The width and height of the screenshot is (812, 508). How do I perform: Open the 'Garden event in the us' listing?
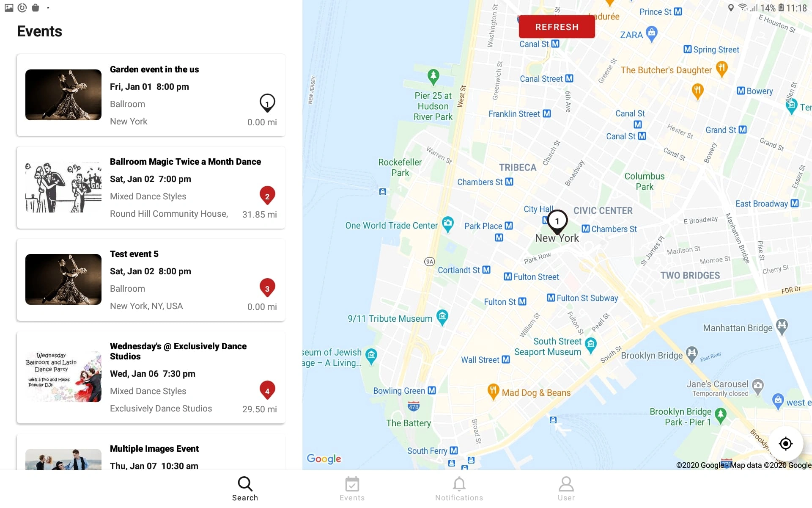(151, 95)
